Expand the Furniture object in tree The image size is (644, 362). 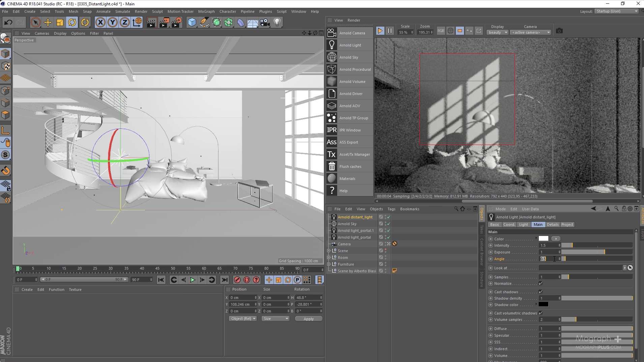[x=329, y=264]
